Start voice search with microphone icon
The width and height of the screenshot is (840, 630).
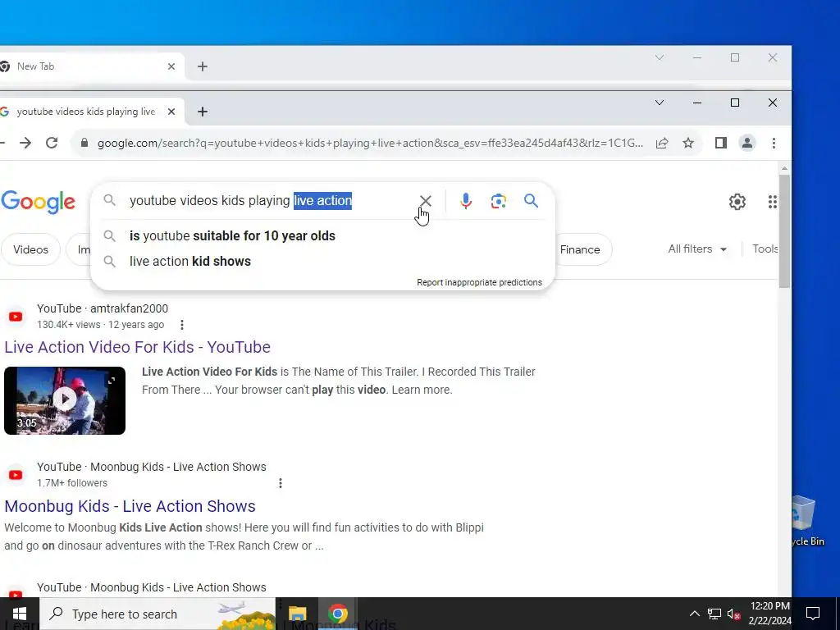(466, 201)
